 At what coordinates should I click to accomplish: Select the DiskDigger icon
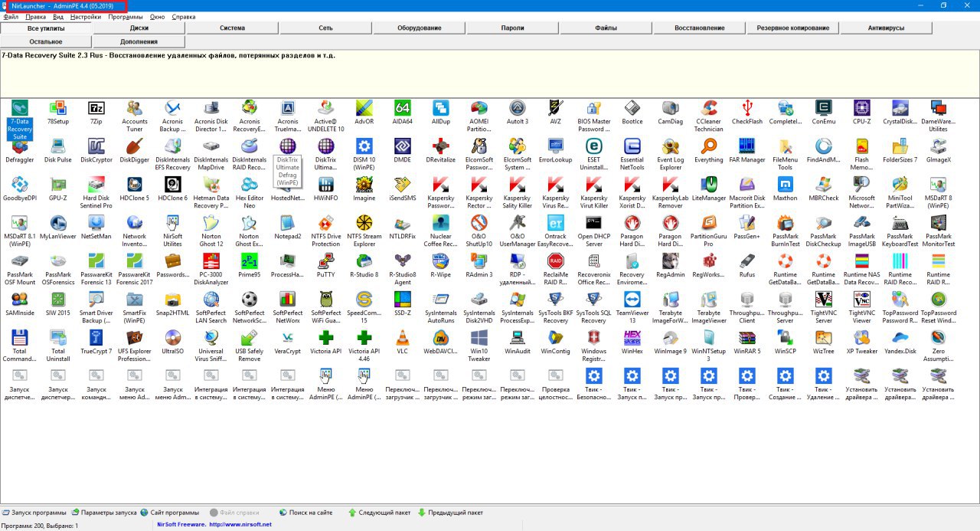pyautogui.click(x=135, y=146)
